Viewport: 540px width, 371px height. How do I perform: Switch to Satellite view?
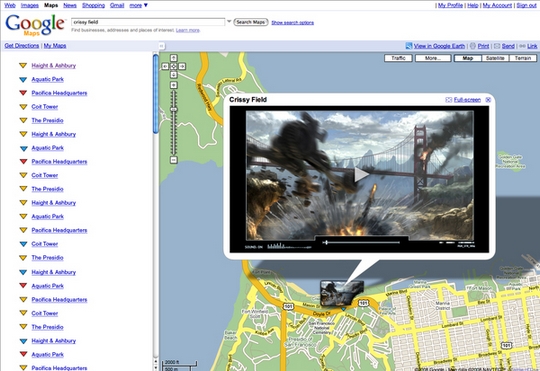495,58
